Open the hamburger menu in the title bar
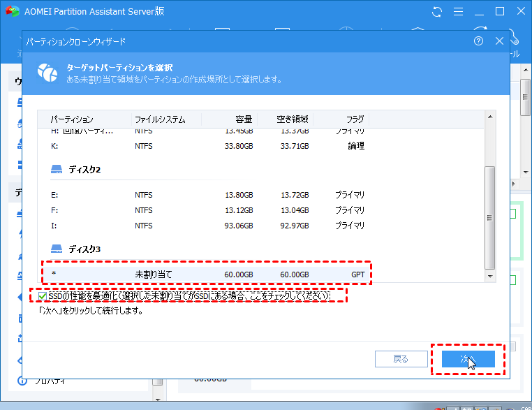The height and width of the screenshot is (410, 532). (x=458, y=12)
